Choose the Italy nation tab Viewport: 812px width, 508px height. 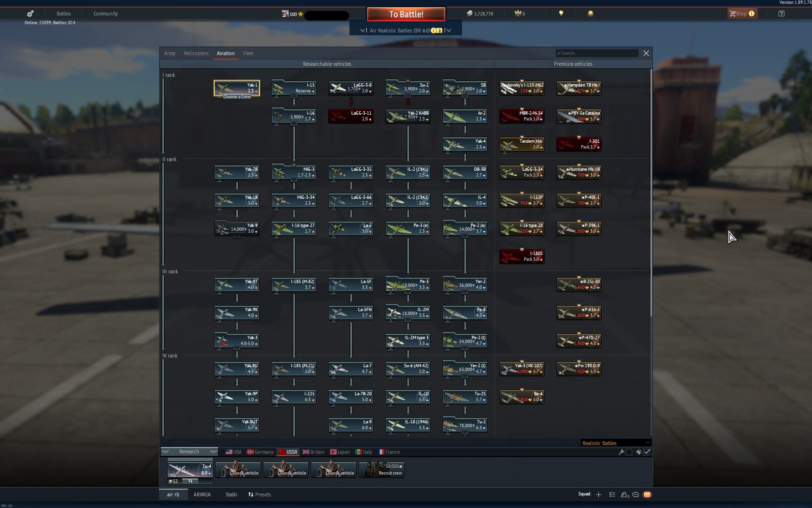tap(363, 452)
